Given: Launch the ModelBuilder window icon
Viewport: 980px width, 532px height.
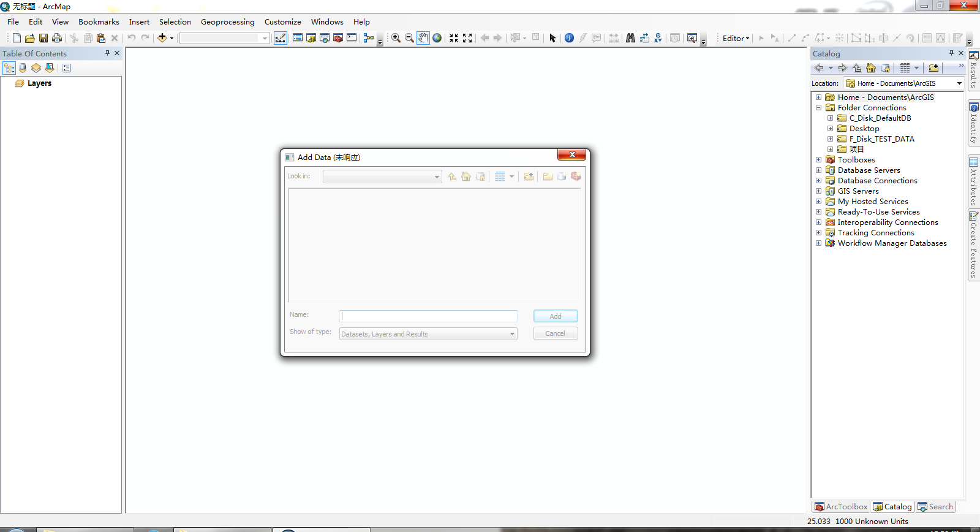Looking at the screenshot, I should [x=368, y=38].
